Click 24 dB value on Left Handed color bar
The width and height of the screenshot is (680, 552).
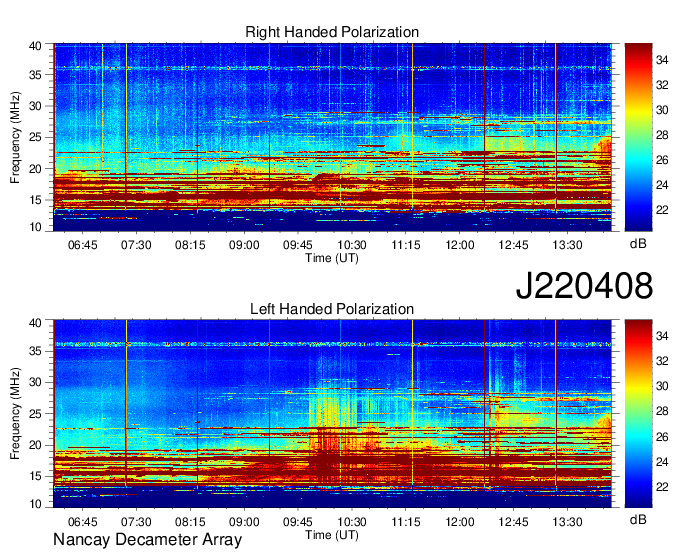tap(662, 462)
